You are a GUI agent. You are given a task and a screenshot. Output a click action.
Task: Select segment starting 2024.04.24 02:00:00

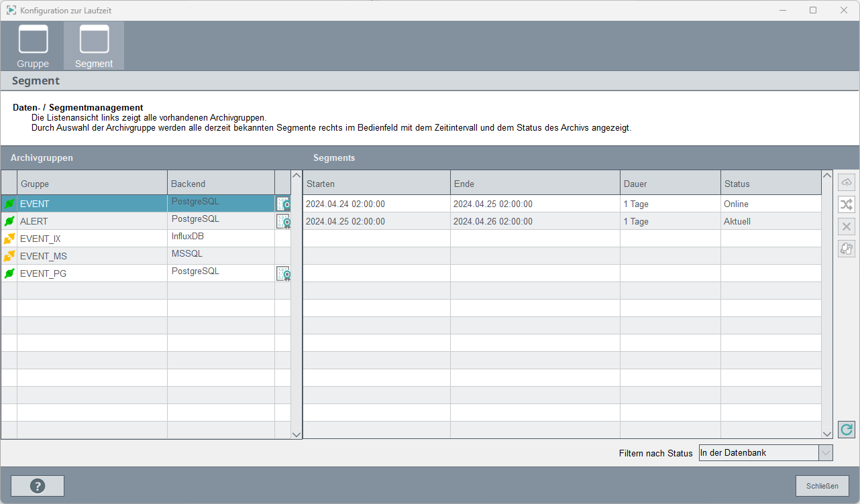562,204
